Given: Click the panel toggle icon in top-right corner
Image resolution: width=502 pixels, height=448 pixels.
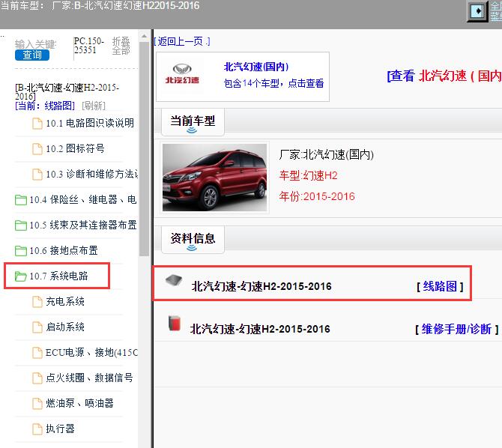Looking at the screenshot, I should pyautogui.click(x=478, y=11).
